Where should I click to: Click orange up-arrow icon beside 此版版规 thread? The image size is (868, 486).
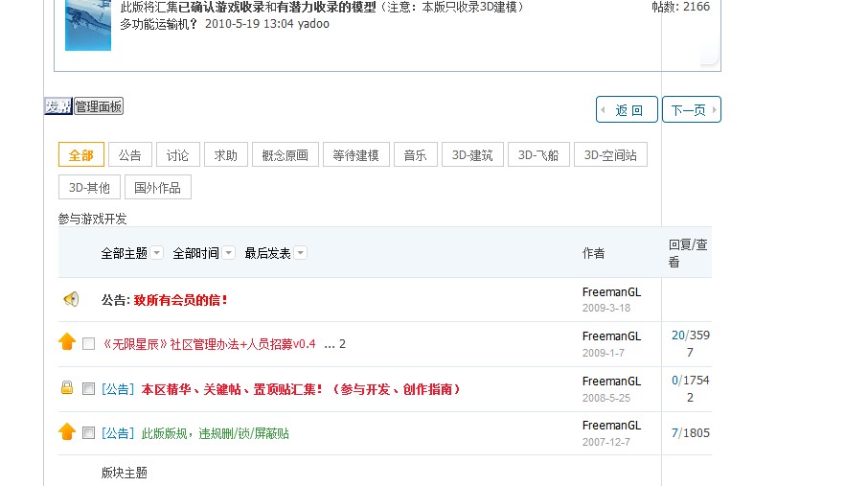tap(67, 432)
